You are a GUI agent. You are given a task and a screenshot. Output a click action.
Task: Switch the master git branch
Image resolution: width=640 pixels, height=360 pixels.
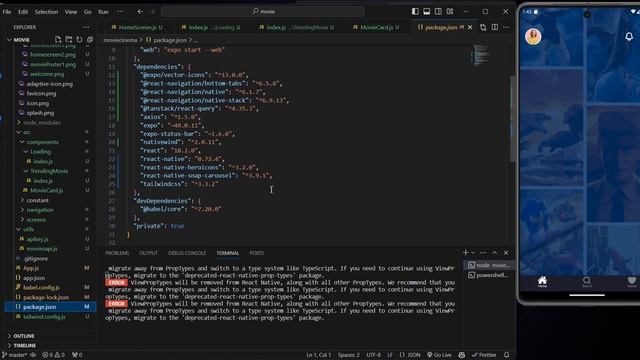pos(15,355)
